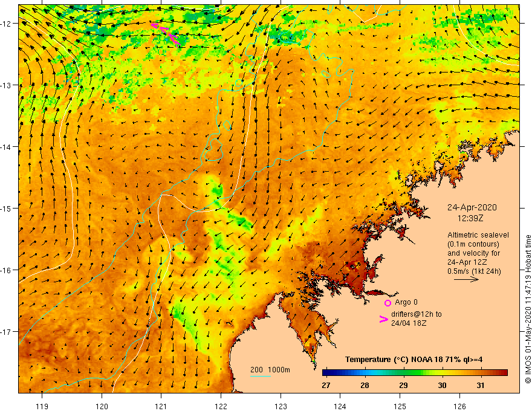Click latitude axis label -14
The image size is (532, 411).
[6, 147]
